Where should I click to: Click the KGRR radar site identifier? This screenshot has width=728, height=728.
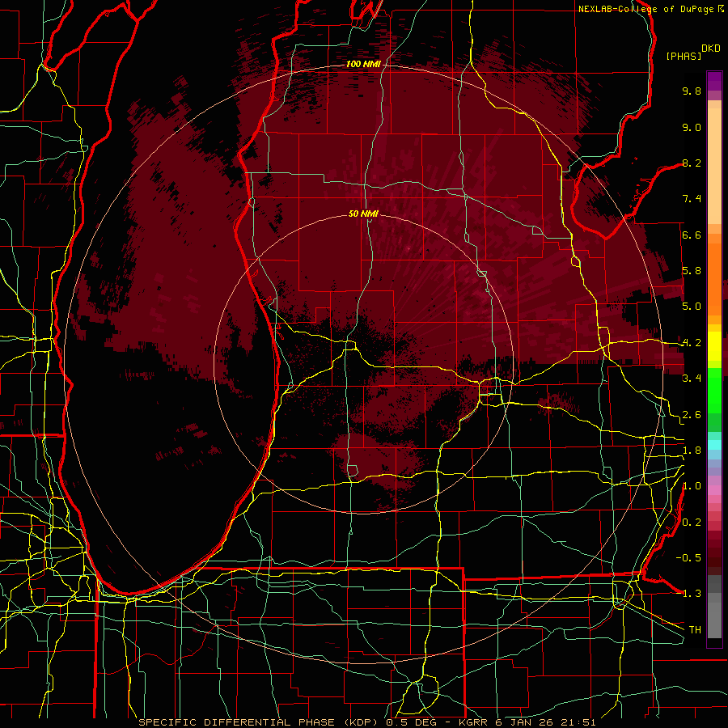[x=474, y=722]
